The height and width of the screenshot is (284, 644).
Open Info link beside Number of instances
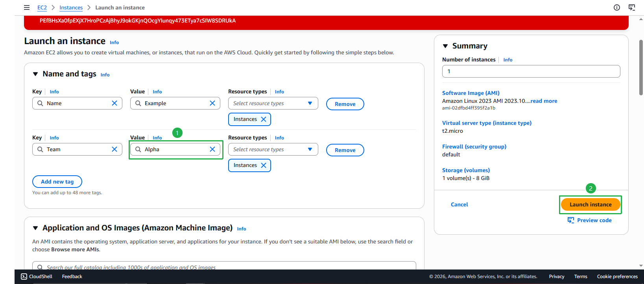pyautogui.click(x=508, y=60)
